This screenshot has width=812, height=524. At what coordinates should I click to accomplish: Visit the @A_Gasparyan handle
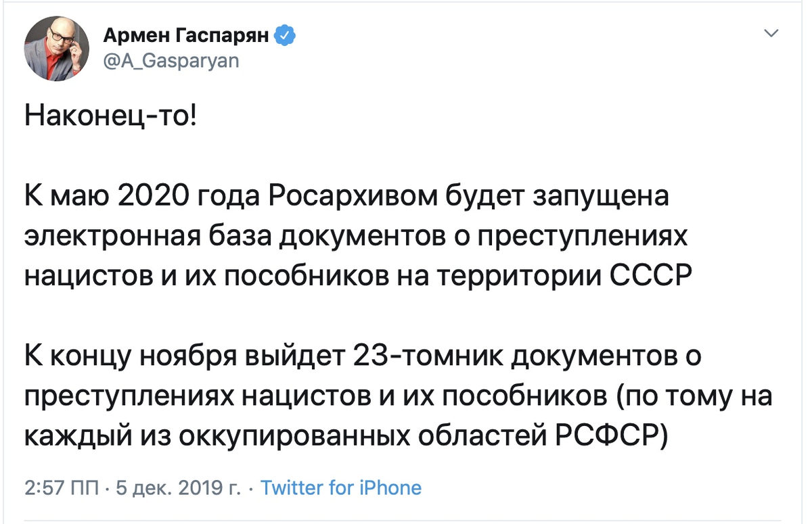171,61
